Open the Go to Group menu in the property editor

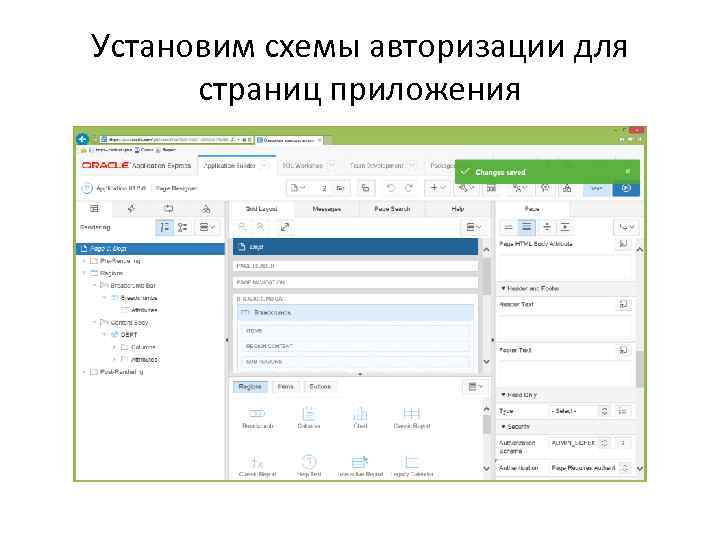click(x=626, y=227)
